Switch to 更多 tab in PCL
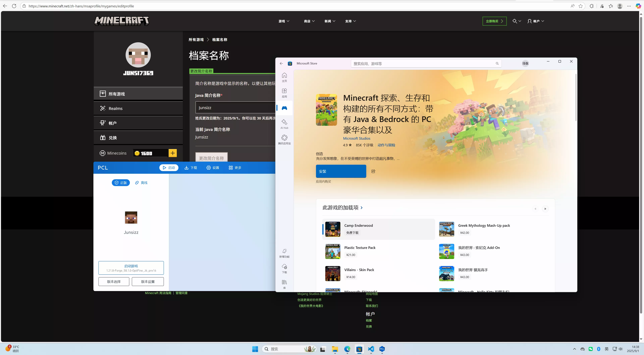Image resolution: width=644 pixels, height=355 pixels. [235, 168]
